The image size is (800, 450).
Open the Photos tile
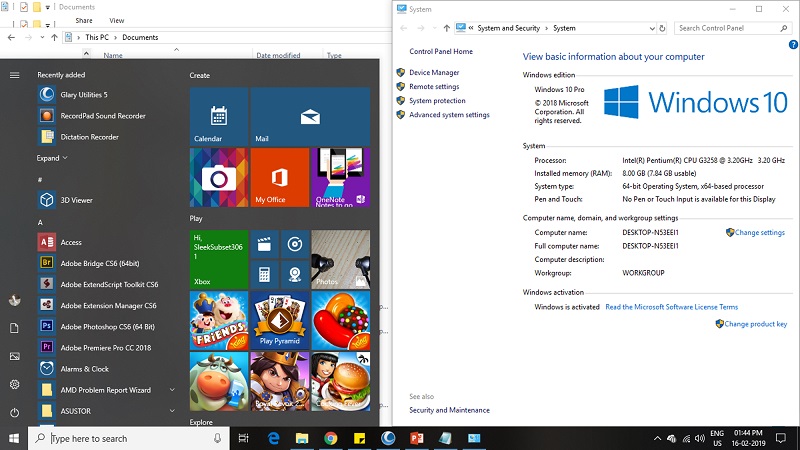click(x=341, y=260)
